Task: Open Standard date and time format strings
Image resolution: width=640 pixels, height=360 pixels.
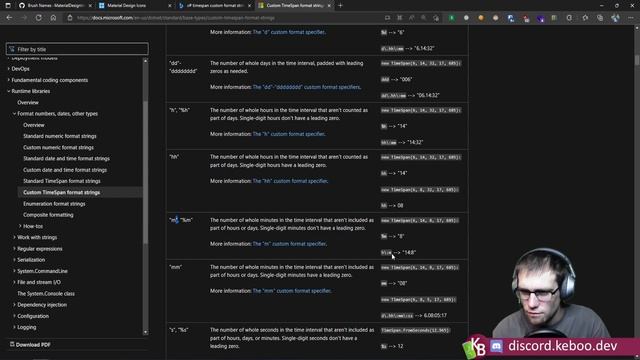Action: tap(67, 159)
